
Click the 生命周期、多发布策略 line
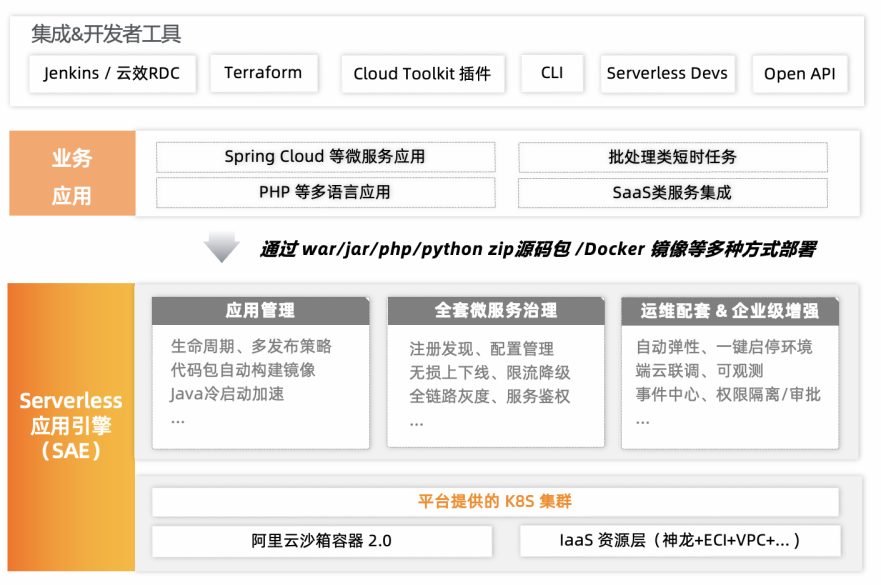[x=251, y=346]
